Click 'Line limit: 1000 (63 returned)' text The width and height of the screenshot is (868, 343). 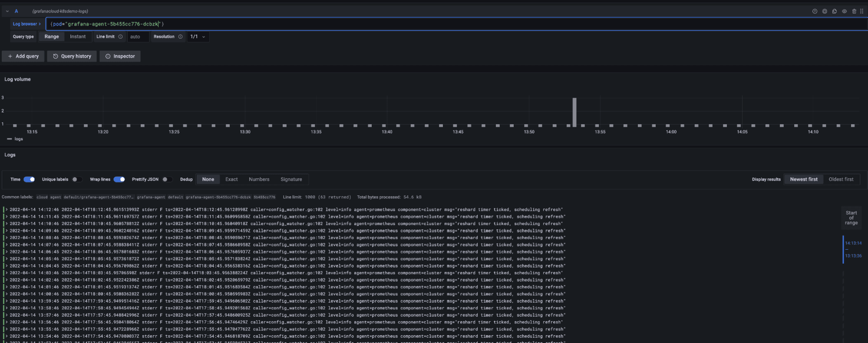click(317, 197)
